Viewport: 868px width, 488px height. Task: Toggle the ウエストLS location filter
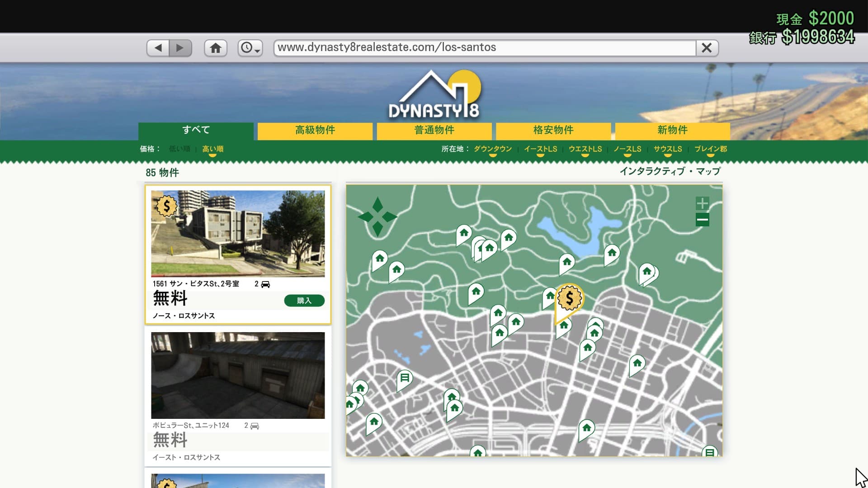tap(585, 149)
